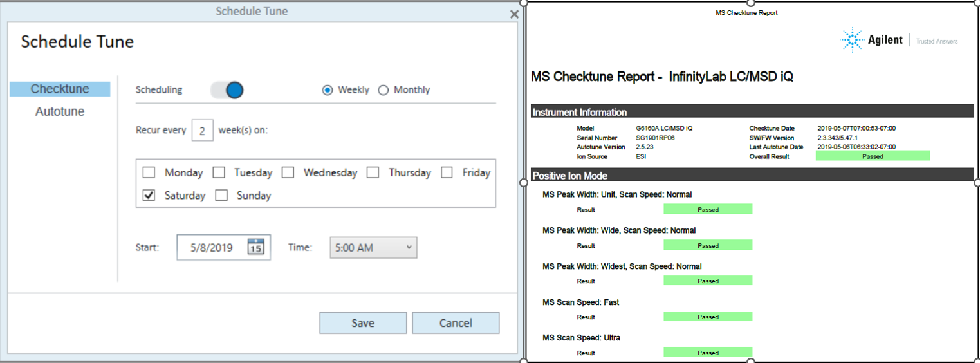
Task: Check the Sunday checkbox
Action: point(221,195)
